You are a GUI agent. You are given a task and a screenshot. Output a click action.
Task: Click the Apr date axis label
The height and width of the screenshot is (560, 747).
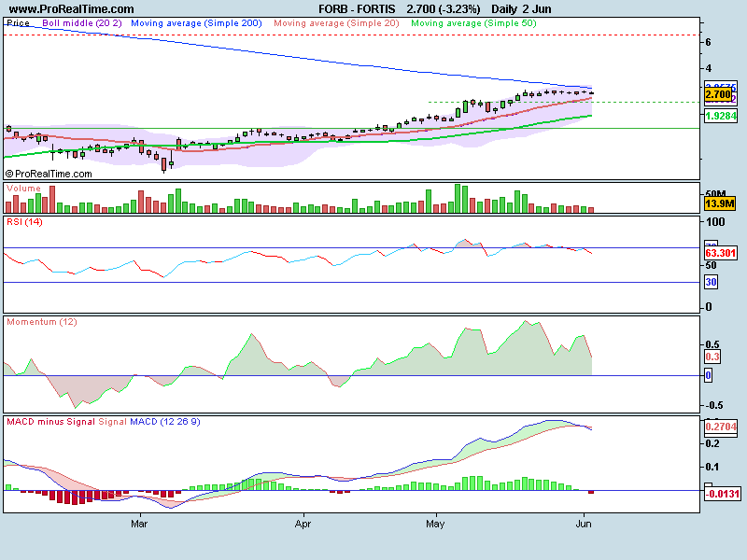(x=303, y=524)
